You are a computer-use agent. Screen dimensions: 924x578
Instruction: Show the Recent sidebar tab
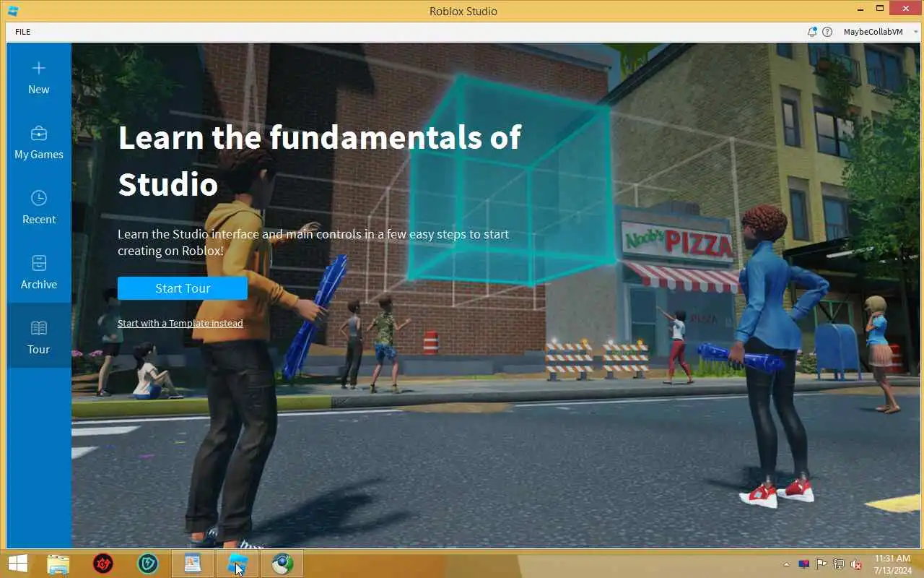39,206
